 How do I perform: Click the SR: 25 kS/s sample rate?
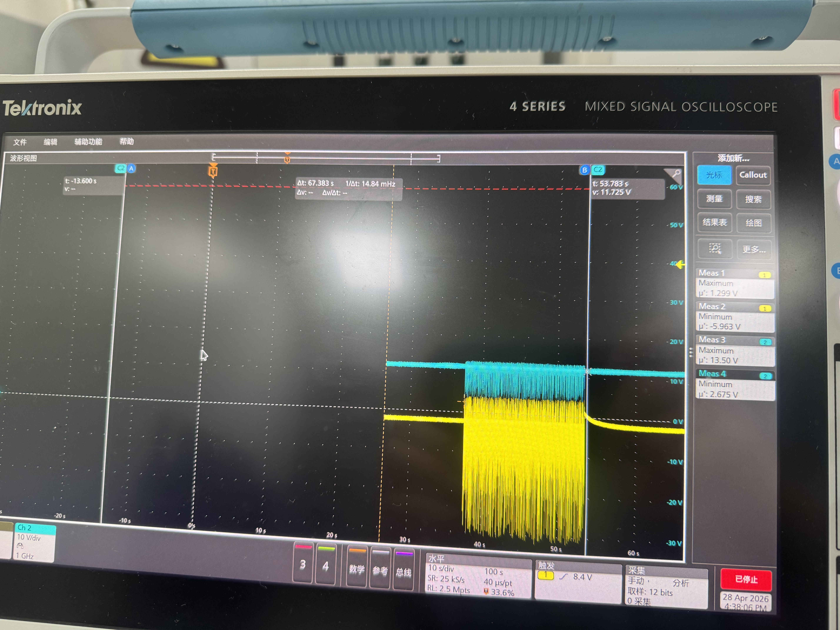point(446,579)
